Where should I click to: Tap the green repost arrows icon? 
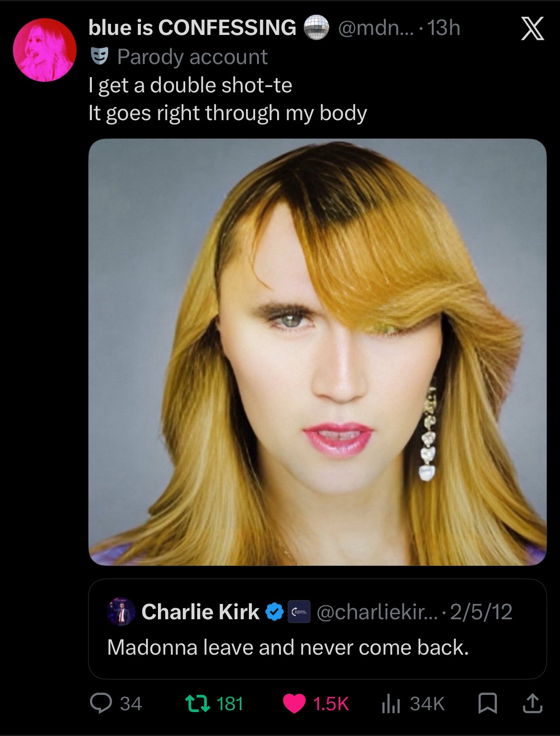coord(198,703)
